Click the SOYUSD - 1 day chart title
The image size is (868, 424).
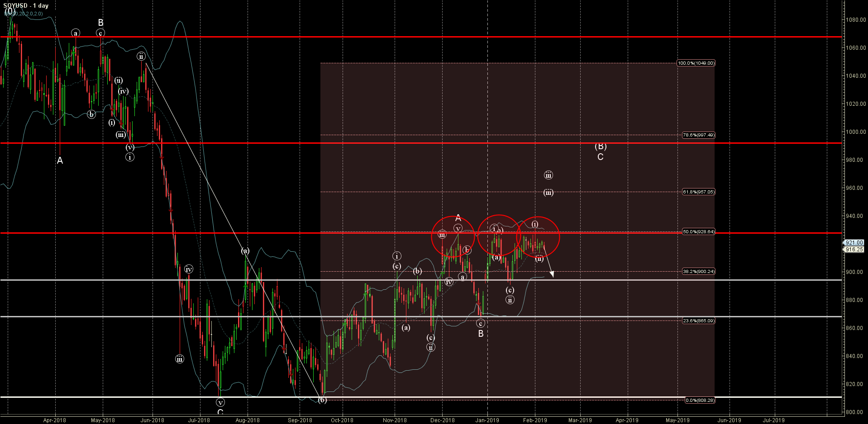pos(26,5)
